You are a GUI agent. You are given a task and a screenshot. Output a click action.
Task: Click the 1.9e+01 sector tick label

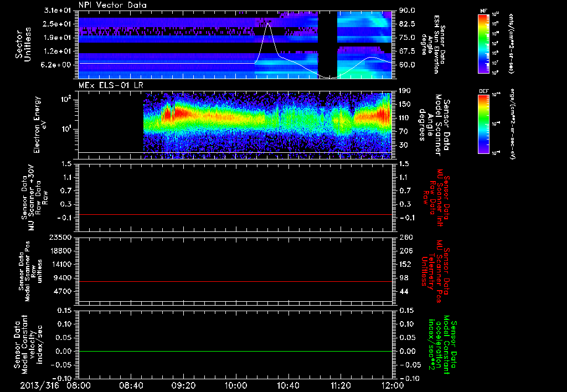coord(58,38)
